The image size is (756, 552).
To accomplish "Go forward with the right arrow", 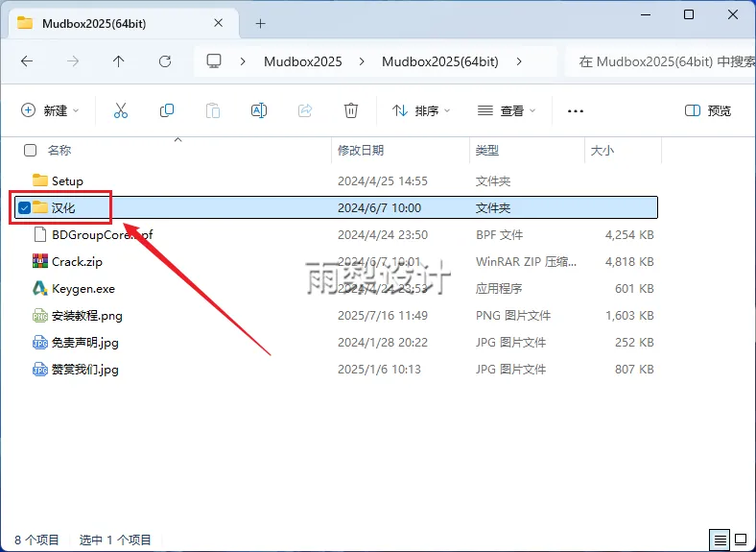I will 73,61.
